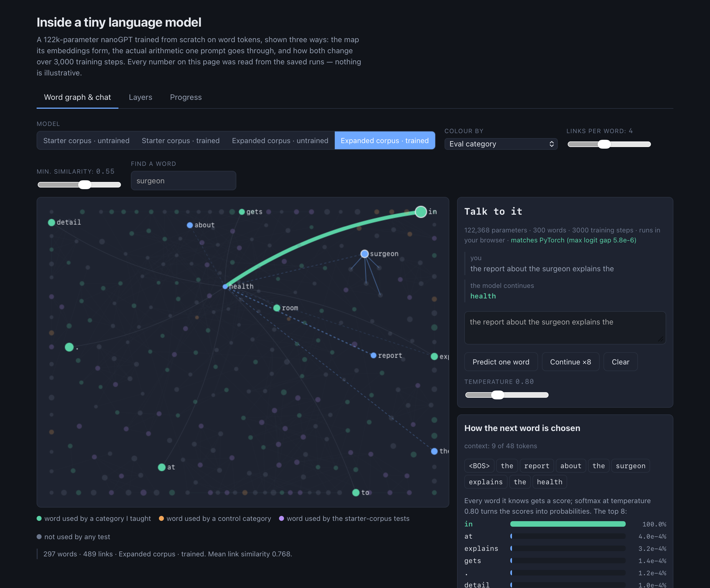710x588 pixels.
Task: Click the prompt text area in Talk to it
Action: [565, 328]
